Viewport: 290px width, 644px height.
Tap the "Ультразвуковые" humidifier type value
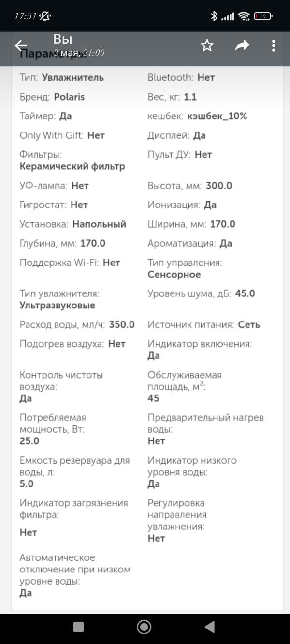click(x=58, y=306)
